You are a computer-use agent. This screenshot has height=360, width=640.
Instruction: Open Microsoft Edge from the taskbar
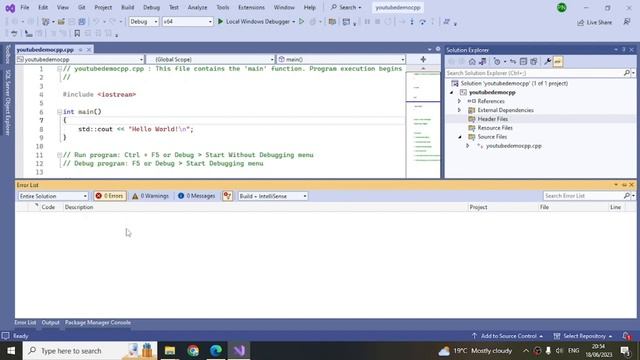pos(216,351)
